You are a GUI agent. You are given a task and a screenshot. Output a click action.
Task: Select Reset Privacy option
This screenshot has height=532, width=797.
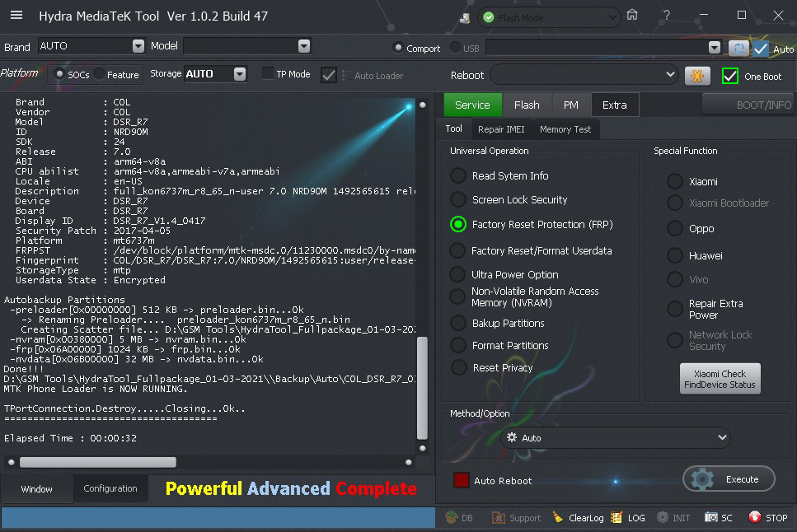pyautogui.click(x=458, y=368)
